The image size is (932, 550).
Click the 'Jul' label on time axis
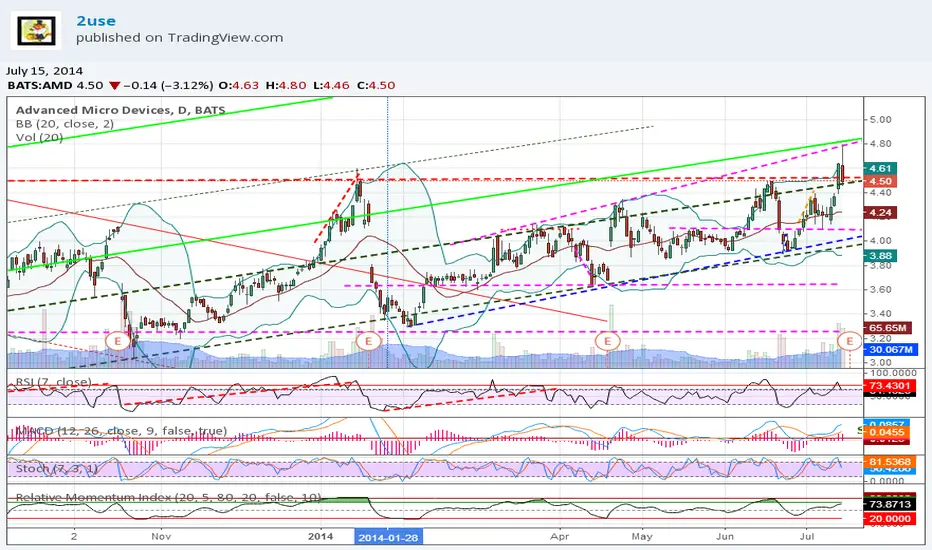807,536
